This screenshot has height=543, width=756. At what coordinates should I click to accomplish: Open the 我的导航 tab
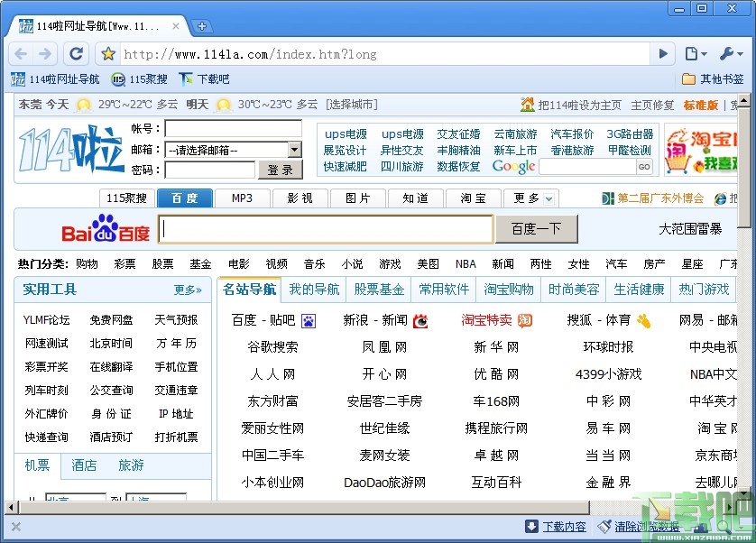(314, 290)
